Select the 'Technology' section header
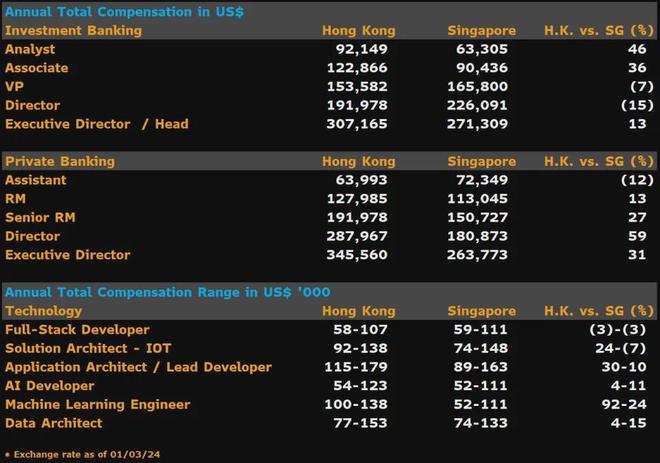 pyautogui.click(x=43, y=311)
